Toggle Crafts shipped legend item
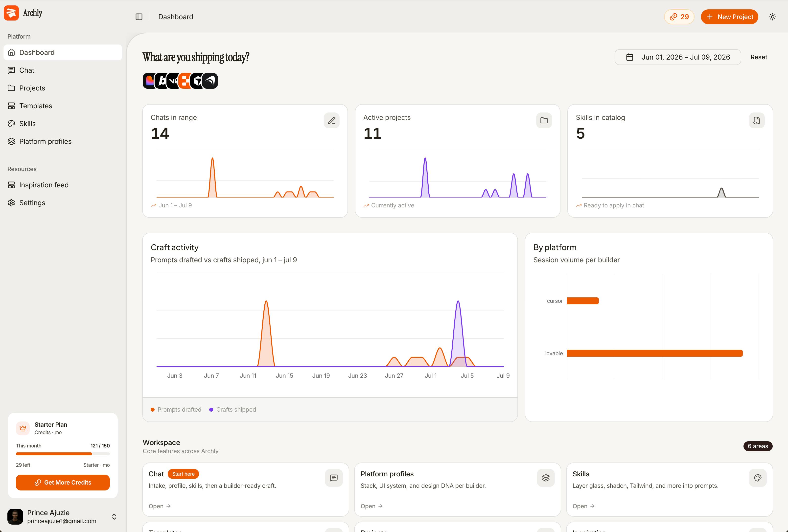Viewport: 788px width, 532px height. 232,409
